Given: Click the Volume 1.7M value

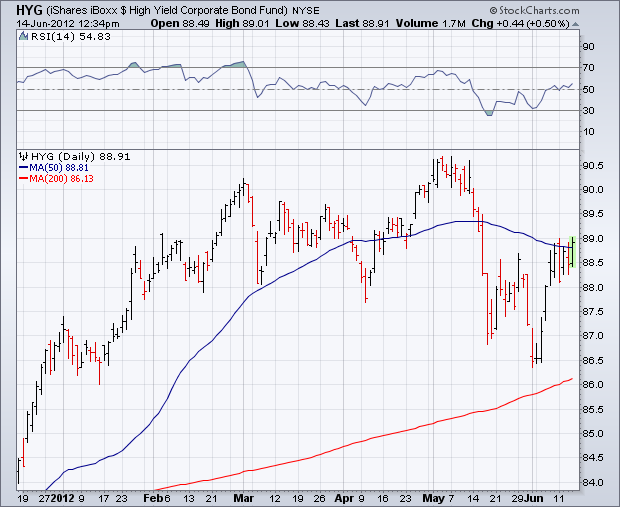Looking at the screenshot, I should point(431,24).
